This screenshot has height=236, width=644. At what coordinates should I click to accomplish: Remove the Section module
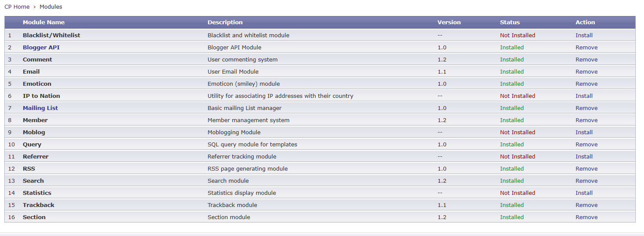(x=587, y=217)
